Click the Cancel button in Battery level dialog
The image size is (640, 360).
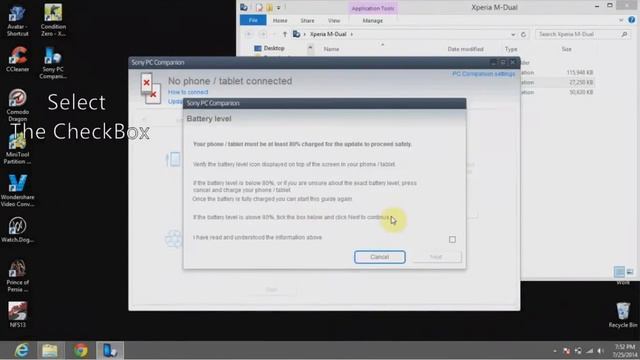coord(380,257)
